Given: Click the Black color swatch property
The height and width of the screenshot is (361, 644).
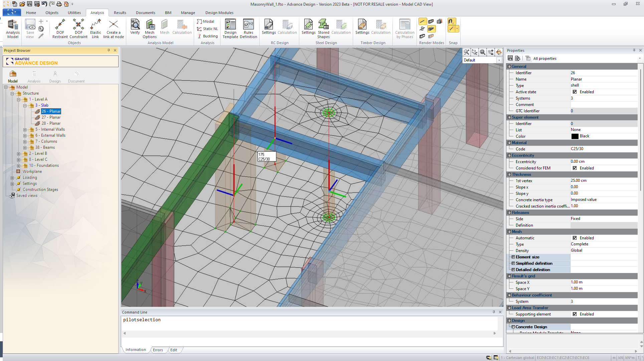Looking at the screenshot, I should point(575,136).
